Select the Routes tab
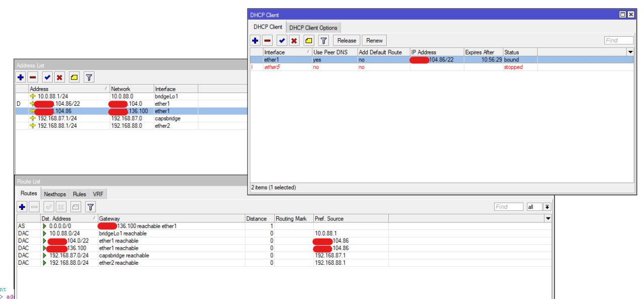 point(29,193)
